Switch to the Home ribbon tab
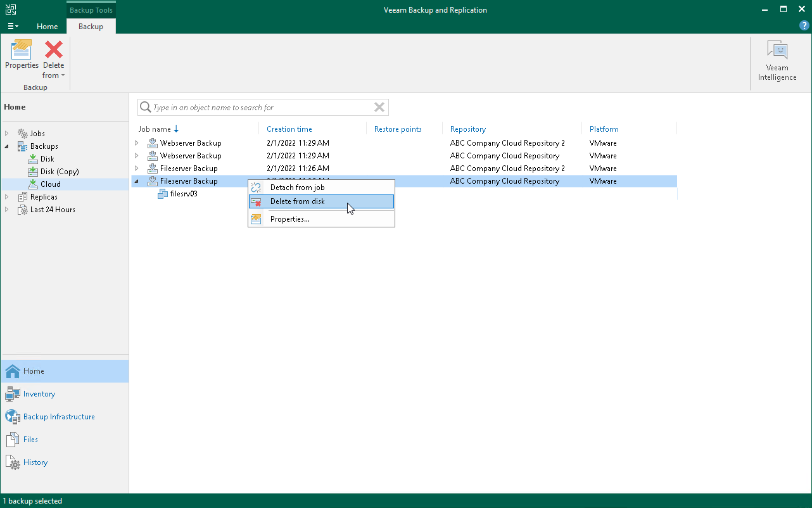 (47, 27)
